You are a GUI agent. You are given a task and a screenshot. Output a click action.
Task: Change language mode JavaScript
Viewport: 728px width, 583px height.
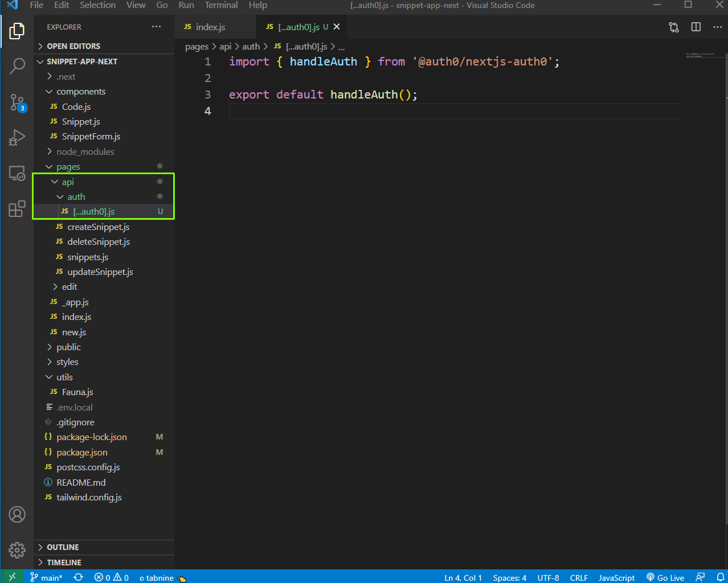click(616, 577)
